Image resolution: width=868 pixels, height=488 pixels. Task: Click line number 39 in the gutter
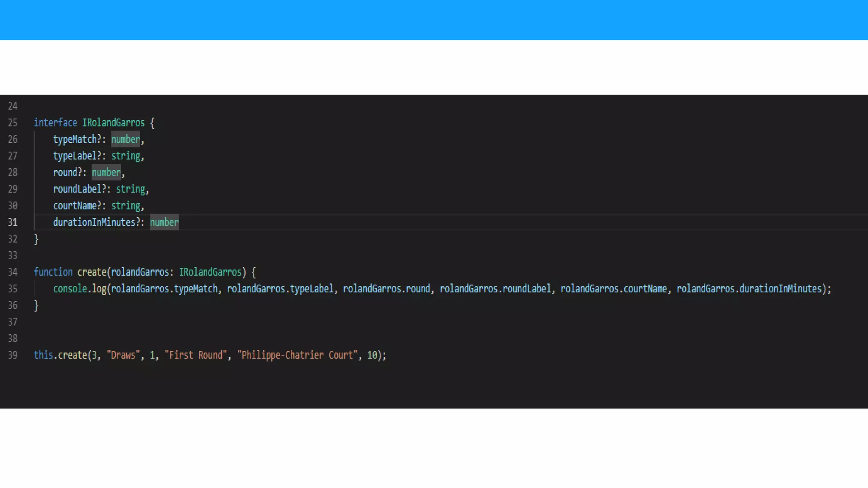point(13,355)
